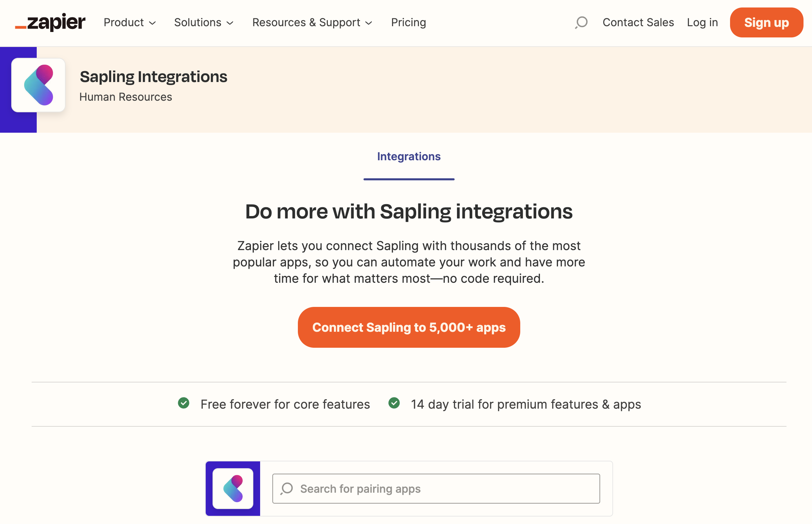This screenshot has width=812, height=524.
Task: Select the Integrations tab
Action: coord(409,157)
